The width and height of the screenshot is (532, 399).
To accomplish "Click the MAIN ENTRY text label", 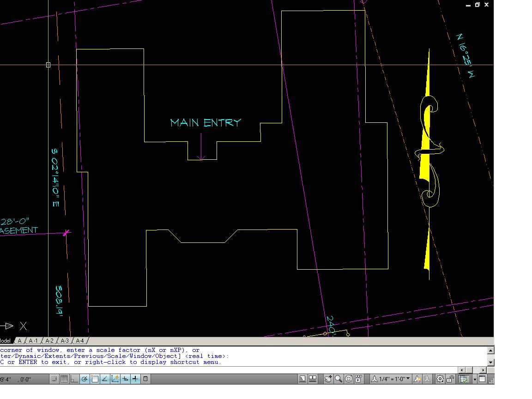I will pyautogui.click(x=206, y=122).
